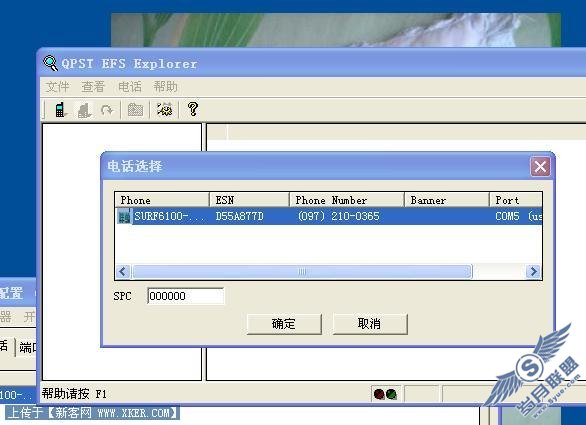Sort by the Banner column header
This screenshot has height=425, width=586.
[x=447, y=200]
